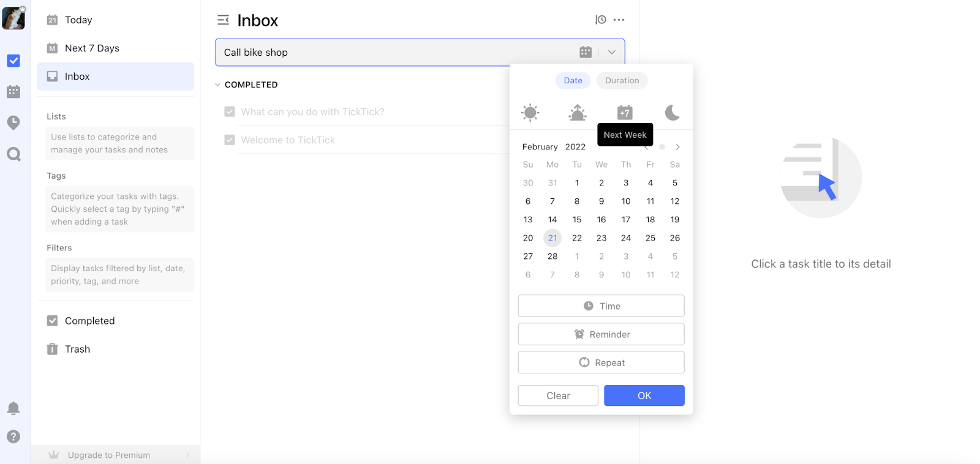Viewport: 980px width, 464px height.
Task: Select February 28 in the calendar
Action: click(x=552, y=256)
